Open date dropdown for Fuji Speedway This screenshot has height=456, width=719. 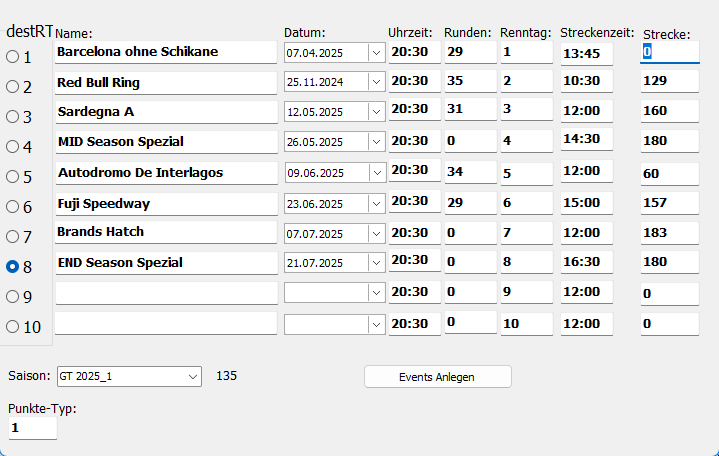pyautogui.click(x=376, y=203)
